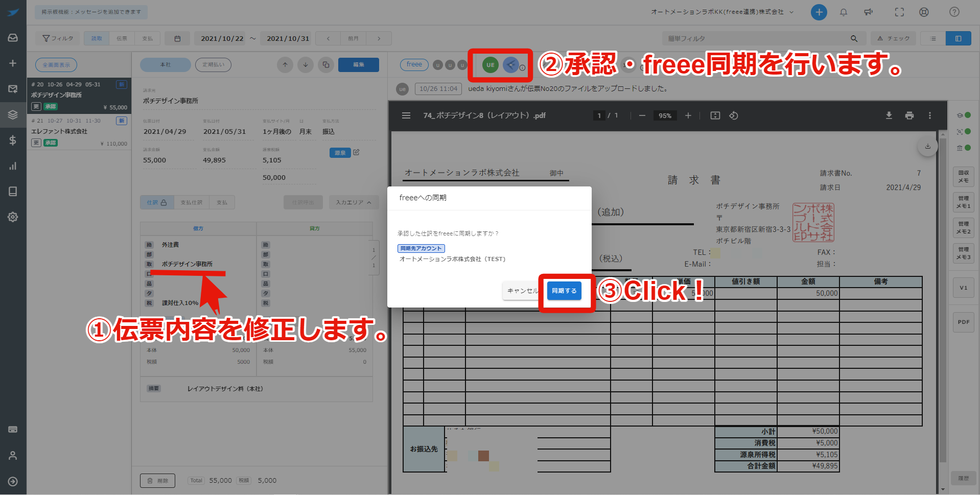Click the 全画面表示 button

pos(56,65)
